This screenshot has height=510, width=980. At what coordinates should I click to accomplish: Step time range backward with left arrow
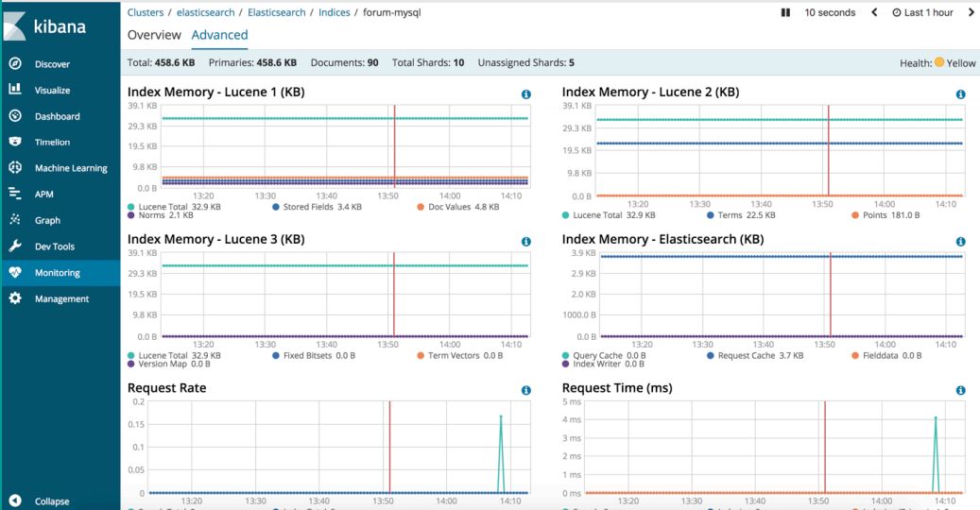coord(874,12)
